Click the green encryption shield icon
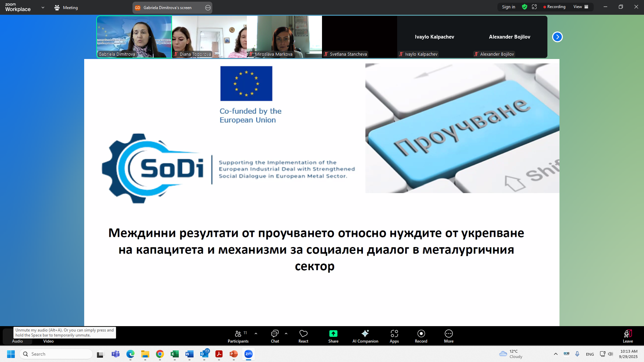Image resolution: width=644 pixels, height=362 pixels. pyautogui.click(x=525, y=7)
